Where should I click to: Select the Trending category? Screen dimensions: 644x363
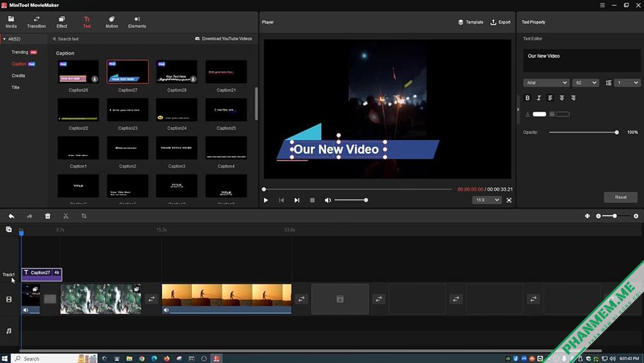click(x=20, y=52)
